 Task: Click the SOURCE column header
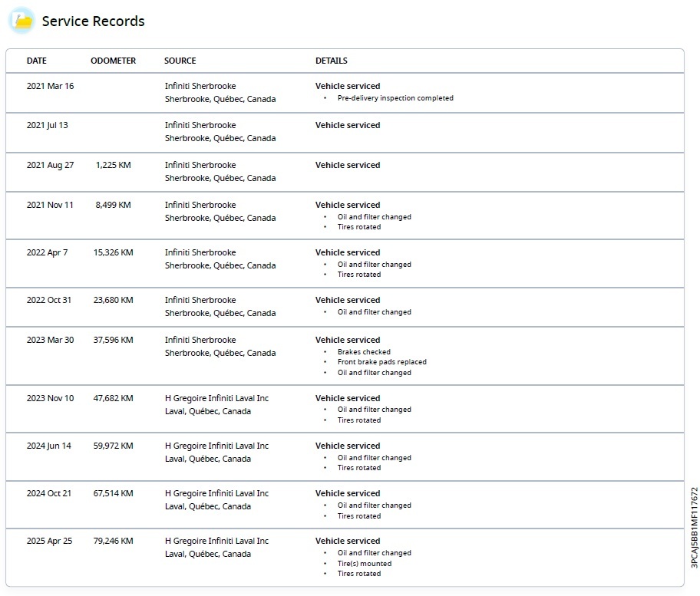[x=180, y=61]
